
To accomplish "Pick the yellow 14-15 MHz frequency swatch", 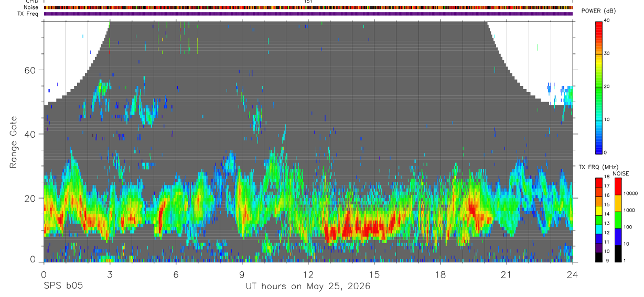I will click(x=599, y=211).
